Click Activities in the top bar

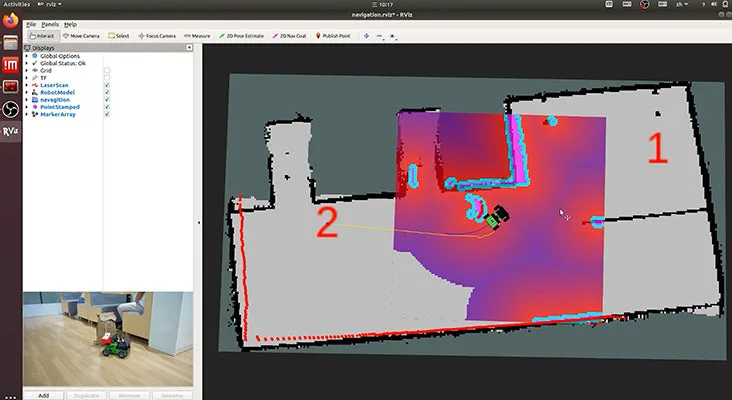[16, 4]
